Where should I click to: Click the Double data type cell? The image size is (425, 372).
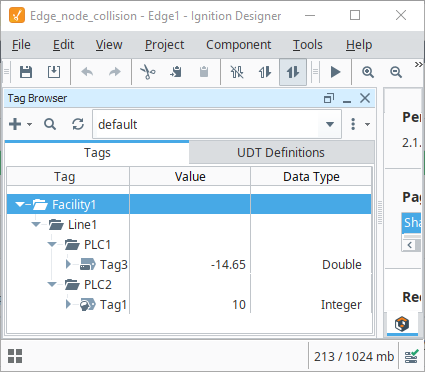(311, 264)
